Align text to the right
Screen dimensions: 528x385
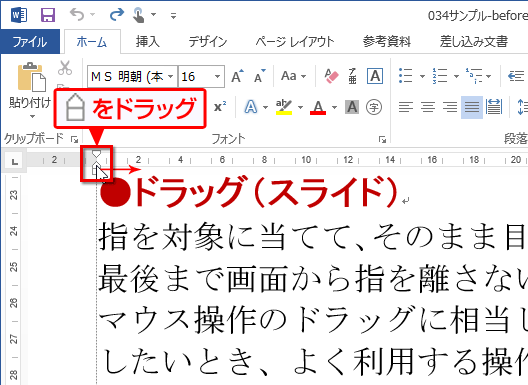click(x=450, y=107)
